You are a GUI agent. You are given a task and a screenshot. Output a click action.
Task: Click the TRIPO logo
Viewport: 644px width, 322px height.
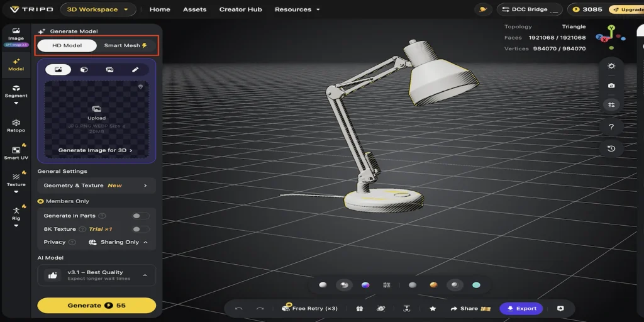(x=31, y=9)
